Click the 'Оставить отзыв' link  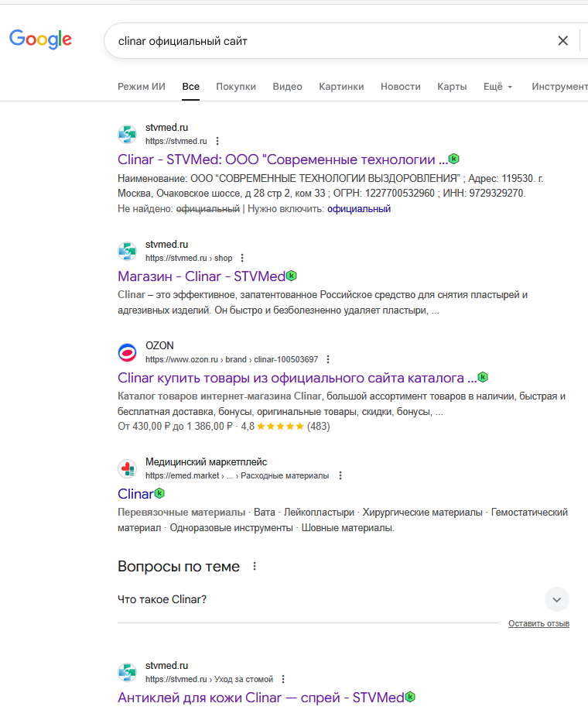tap(538, 624)
